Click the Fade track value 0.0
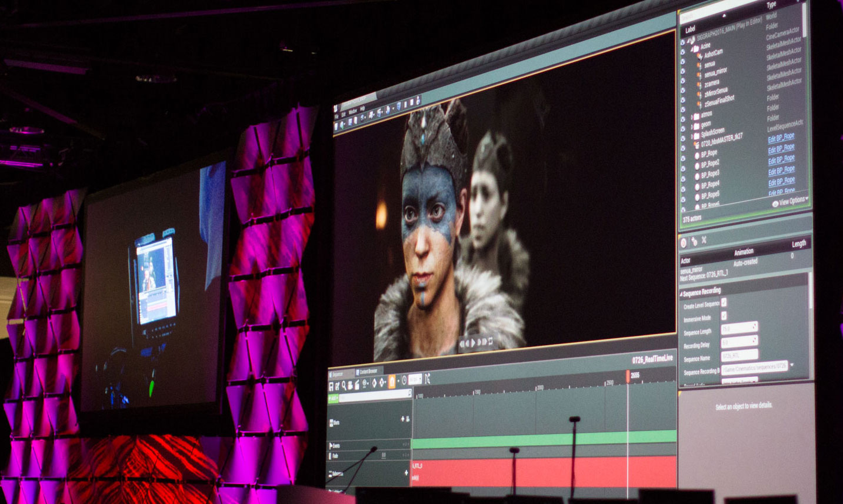The height and width of the screenshot is (504, 843). click(x=384, y=455)
